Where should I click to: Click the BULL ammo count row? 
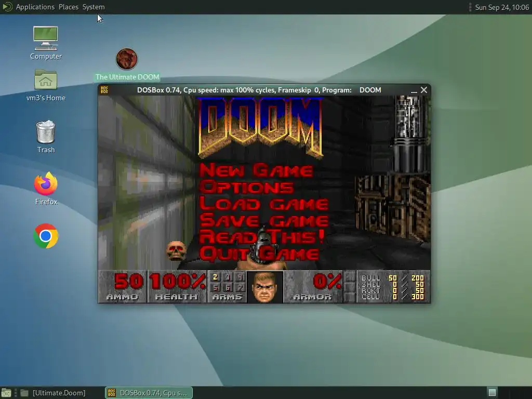point(393,278)
